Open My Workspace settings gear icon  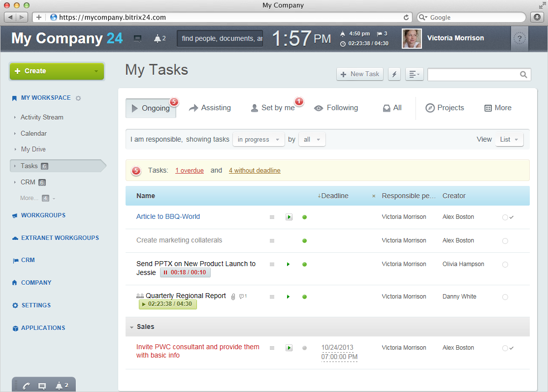click(78, 98)
